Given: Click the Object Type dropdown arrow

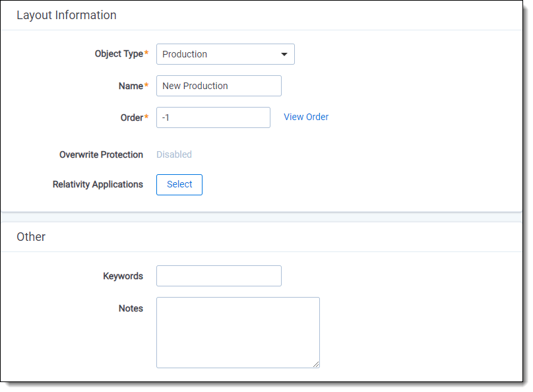Looking at the screenshot, I should 284,54.
